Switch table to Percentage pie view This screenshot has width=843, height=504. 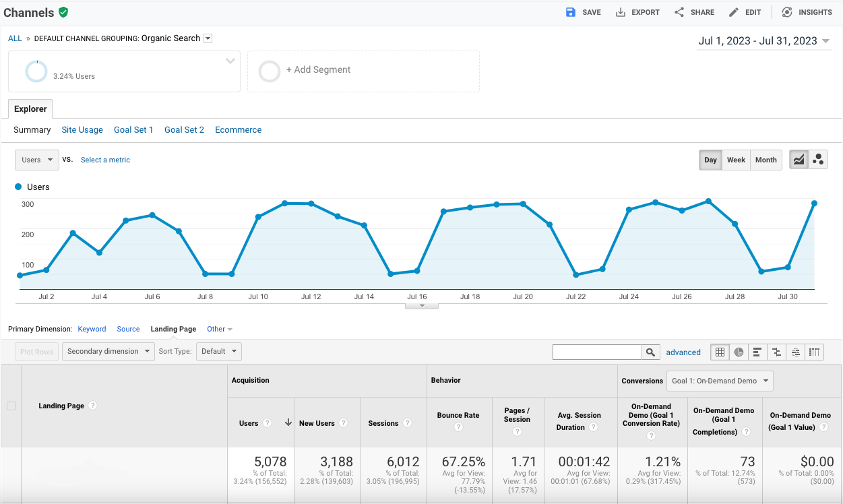coord(739,352)
